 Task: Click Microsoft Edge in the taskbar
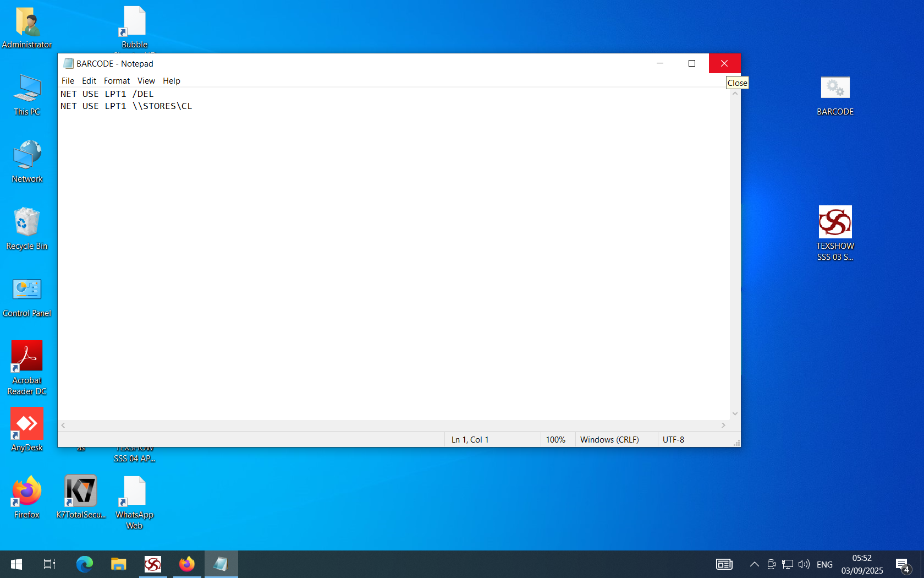[x=85, y=564]
